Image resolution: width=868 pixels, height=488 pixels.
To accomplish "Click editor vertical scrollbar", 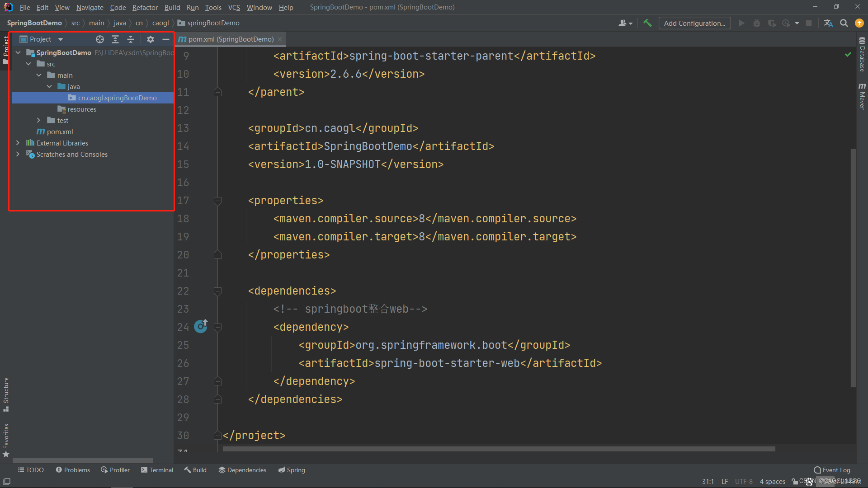I will coord(853,268).
